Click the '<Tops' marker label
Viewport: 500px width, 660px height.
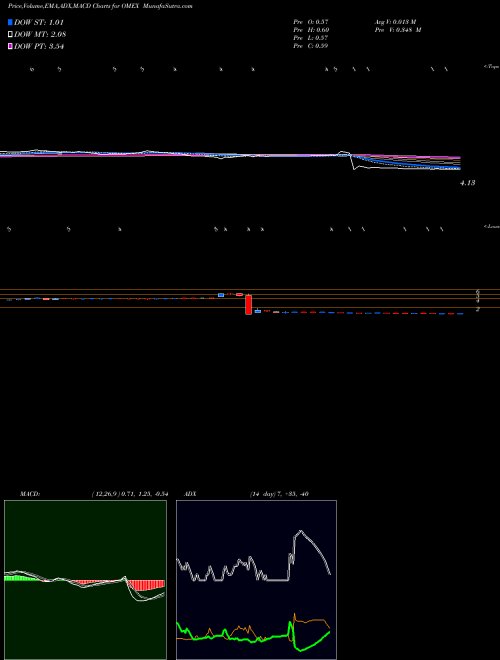tap(491, 67)
